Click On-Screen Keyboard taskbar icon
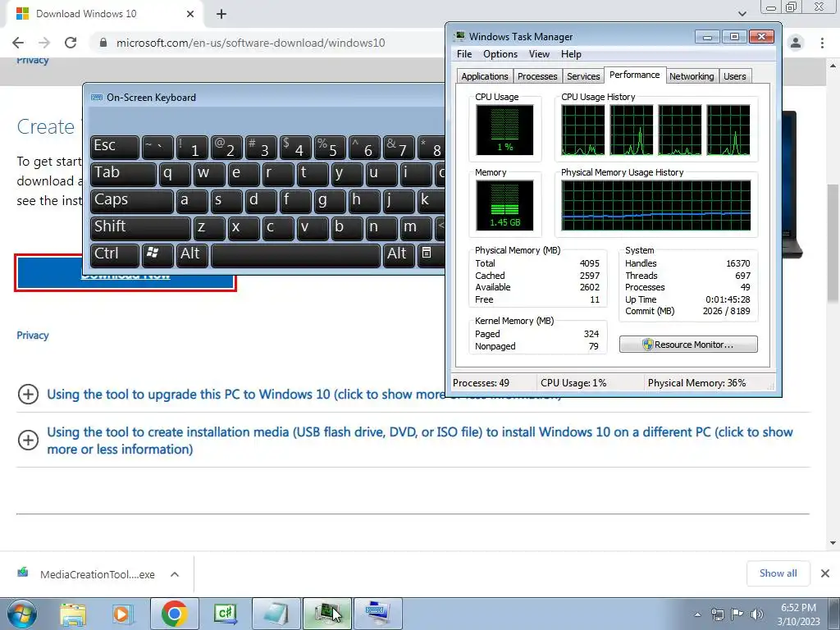The height and width of the screenshot is (630, 840). tap(377, 614)
